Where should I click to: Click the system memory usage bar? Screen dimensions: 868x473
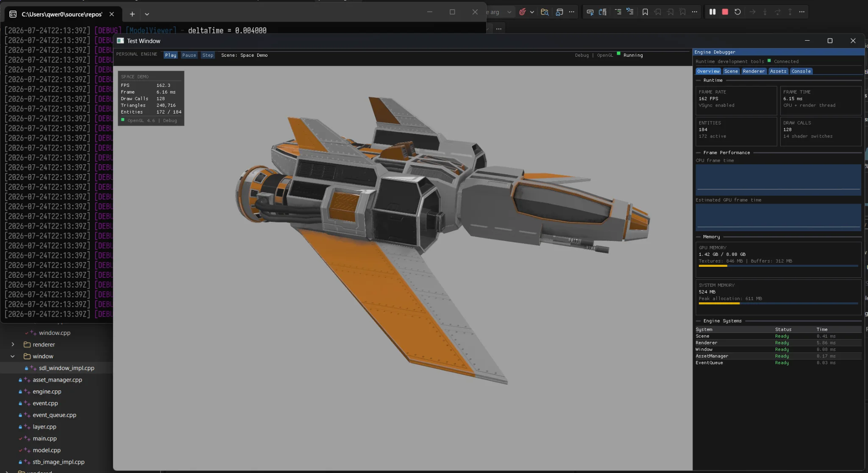coord(778,303)
